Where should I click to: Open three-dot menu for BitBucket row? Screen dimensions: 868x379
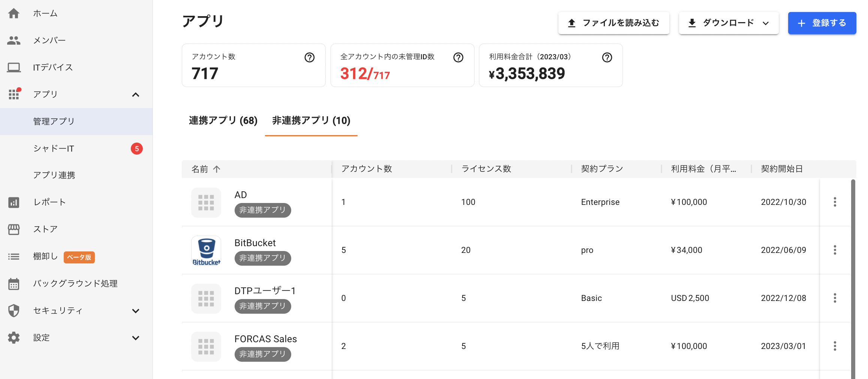[x=835, y=250]
